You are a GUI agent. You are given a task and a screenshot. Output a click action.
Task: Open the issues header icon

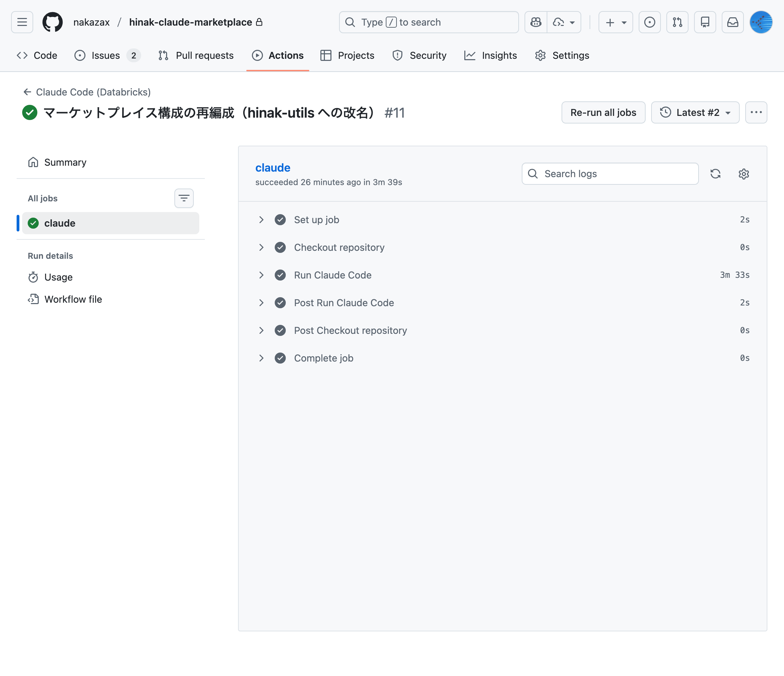(x=650, y=22)
